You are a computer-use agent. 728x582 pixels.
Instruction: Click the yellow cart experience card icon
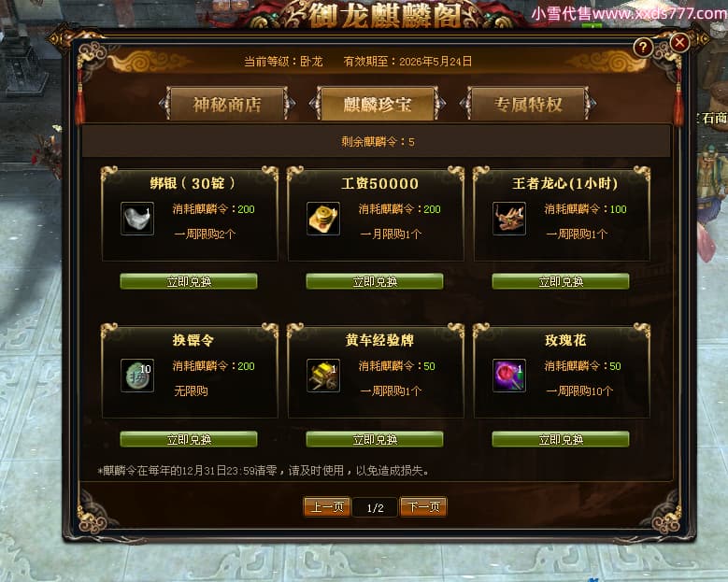[323, 375]
